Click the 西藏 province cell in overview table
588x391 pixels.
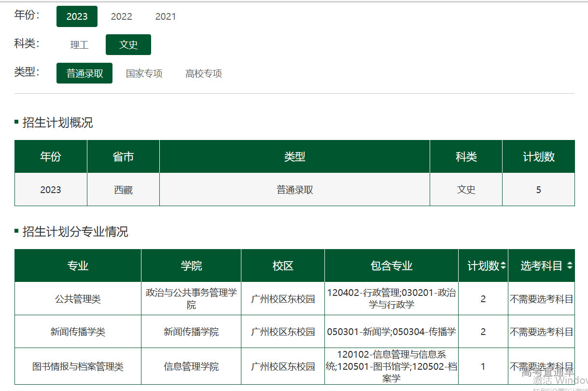pos(123,190)
